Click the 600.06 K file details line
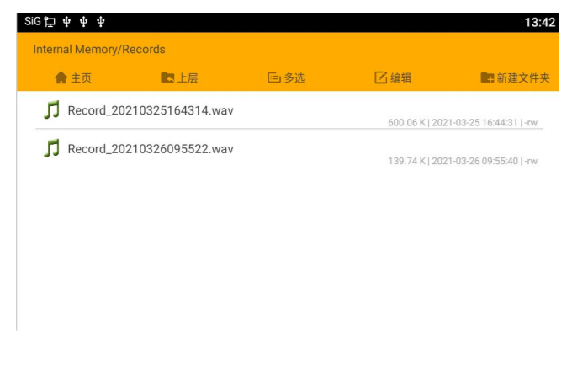Screen dimensions: 588x389 click(x=463, y=122)
